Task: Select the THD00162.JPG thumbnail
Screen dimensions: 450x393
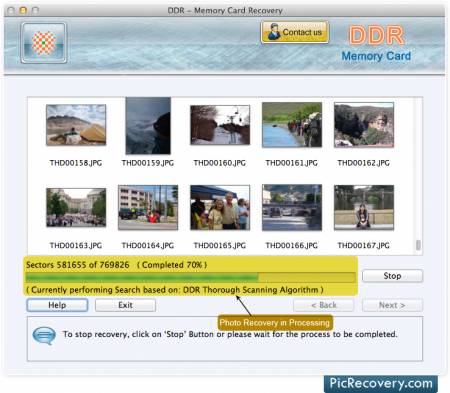Action: pos(364,125)
